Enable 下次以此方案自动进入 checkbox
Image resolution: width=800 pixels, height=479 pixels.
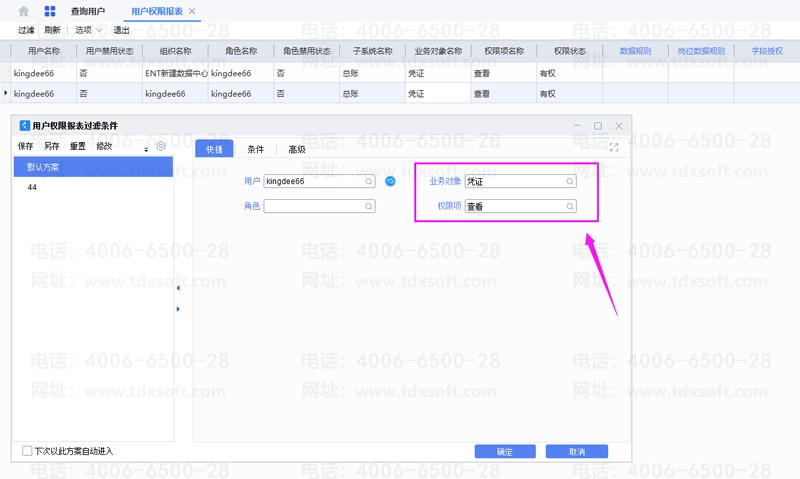pyautogui.click(x=27, y=451)
